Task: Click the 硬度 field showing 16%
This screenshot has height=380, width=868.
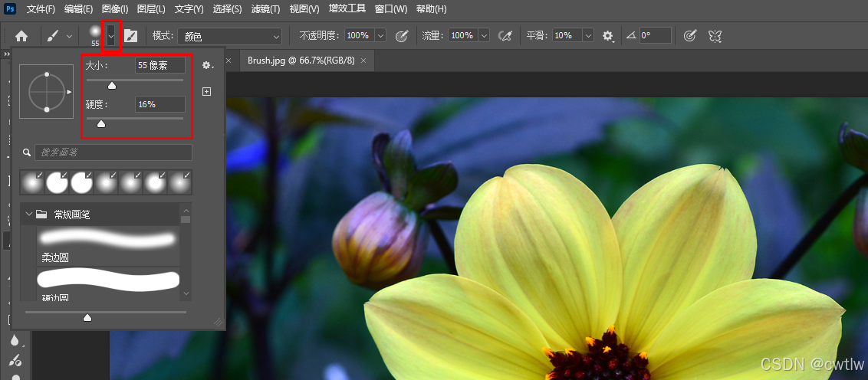Action: 160,104
